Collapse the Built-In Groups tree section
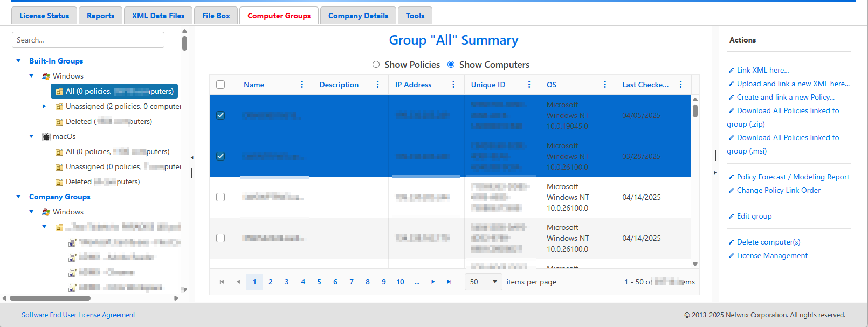 coord(19,61)
